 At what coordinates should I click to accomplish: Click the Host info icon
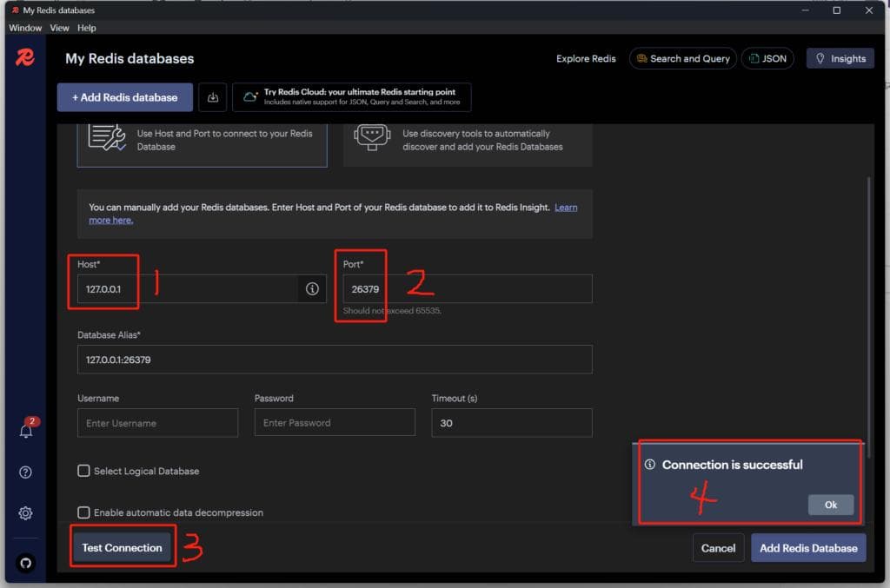(x=312, y=288)
